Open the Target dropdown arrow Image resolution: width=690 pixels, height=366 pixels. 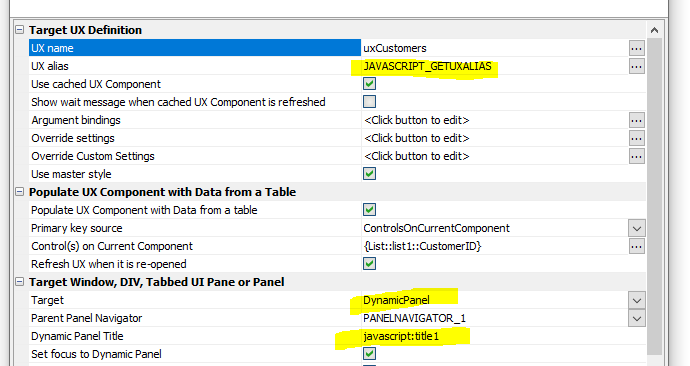636,300
